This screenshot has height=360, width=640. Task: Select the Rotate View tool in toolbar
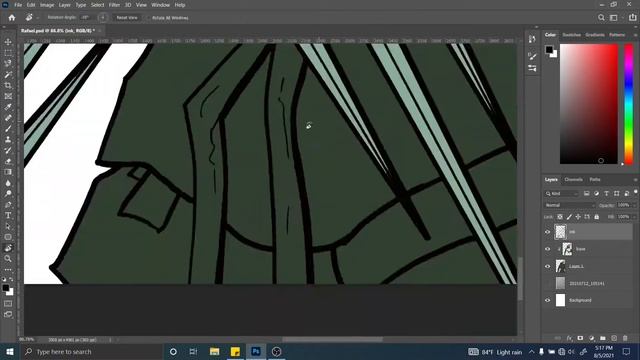8,248
